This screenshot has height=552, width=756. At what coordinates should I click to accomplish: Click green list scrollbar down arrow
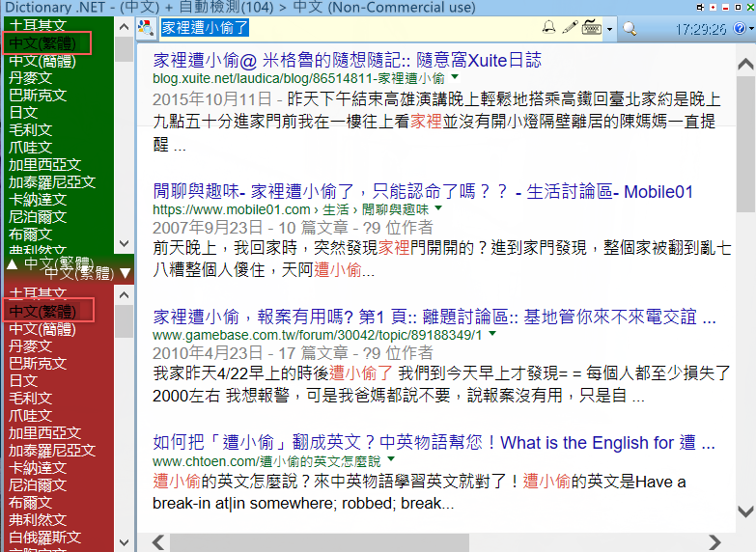coord(124,243)
